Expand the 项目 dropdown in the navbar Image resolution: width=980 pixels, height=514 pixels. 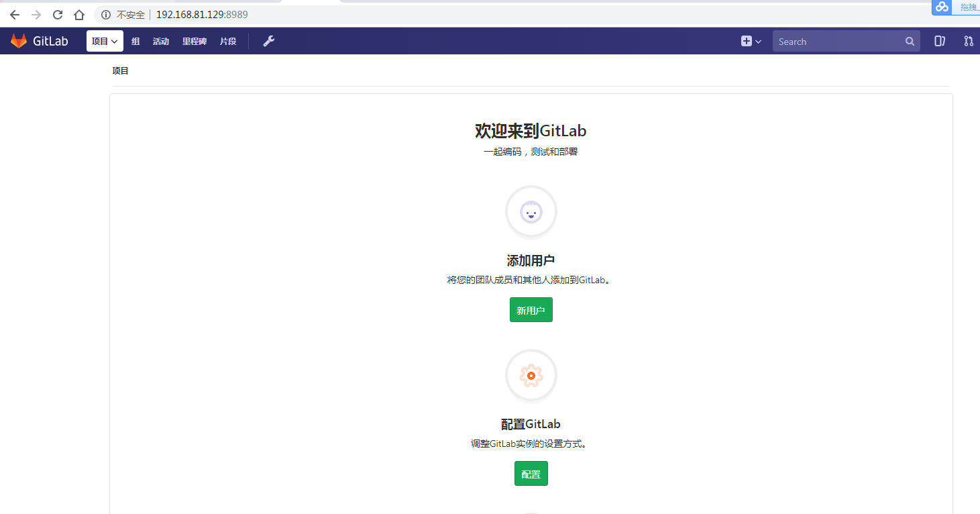pyautogui.click(x=105, y=41)
